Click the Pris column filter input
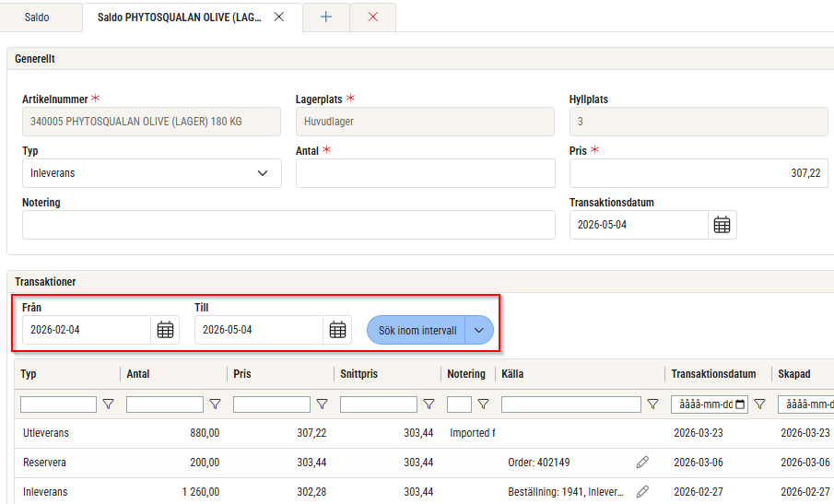Image resolution: width=834 pixels, height=504 pixels. coord(272,404)
